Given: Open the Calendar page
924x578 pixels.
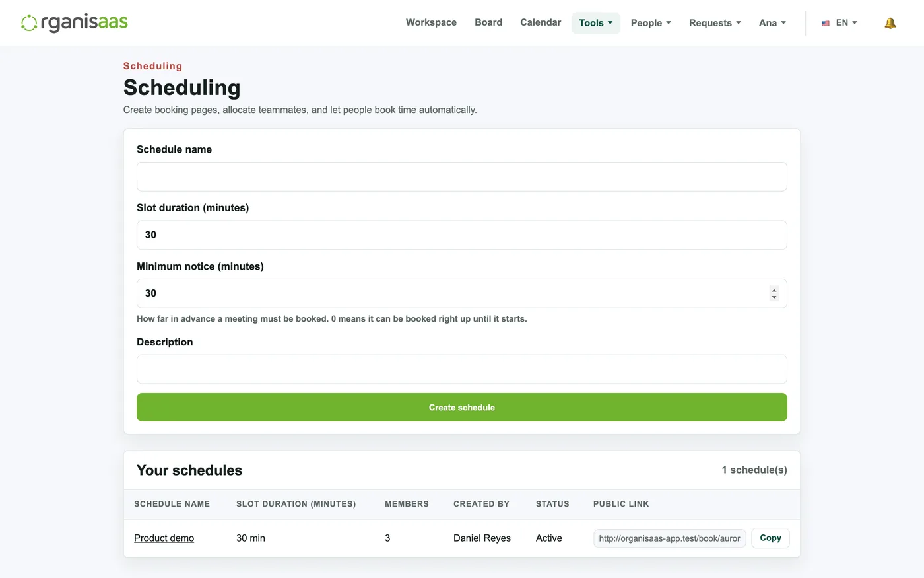Looking at the screenshot, I should coord(541,22).
